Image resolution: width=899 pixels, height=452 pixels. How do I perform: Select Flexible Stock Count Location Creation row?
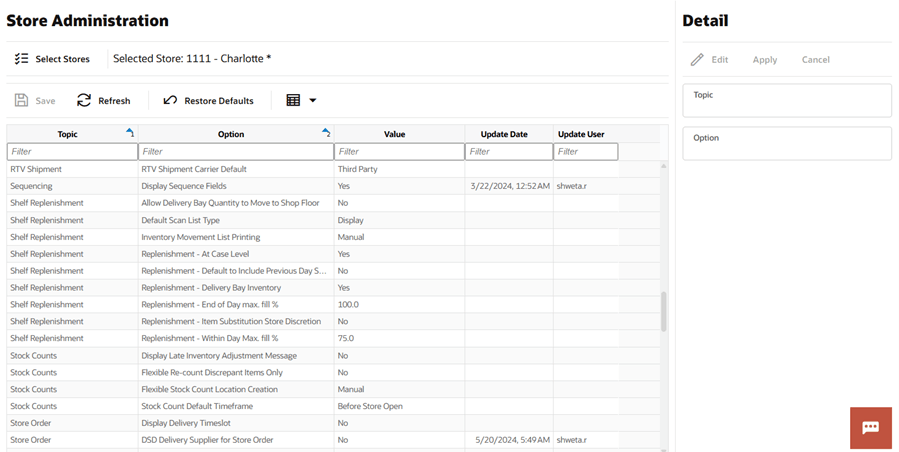[x=333, y=389]
